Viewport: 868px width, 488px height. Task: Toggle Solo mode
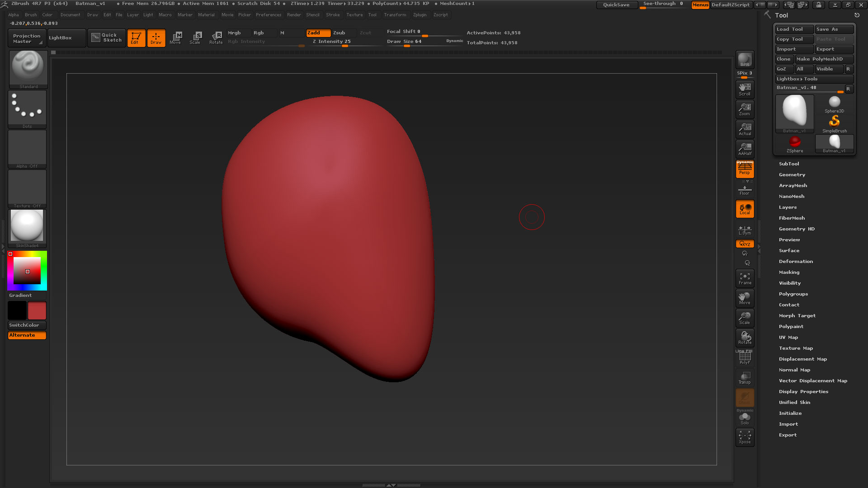745,418
